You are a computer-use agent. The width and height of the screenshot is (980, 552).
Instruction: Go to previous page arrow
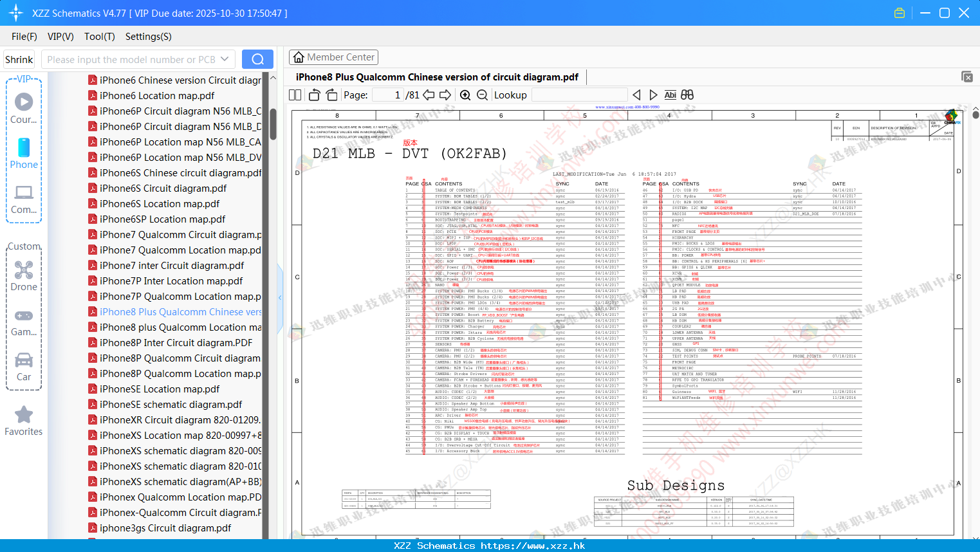coord(429,95)
